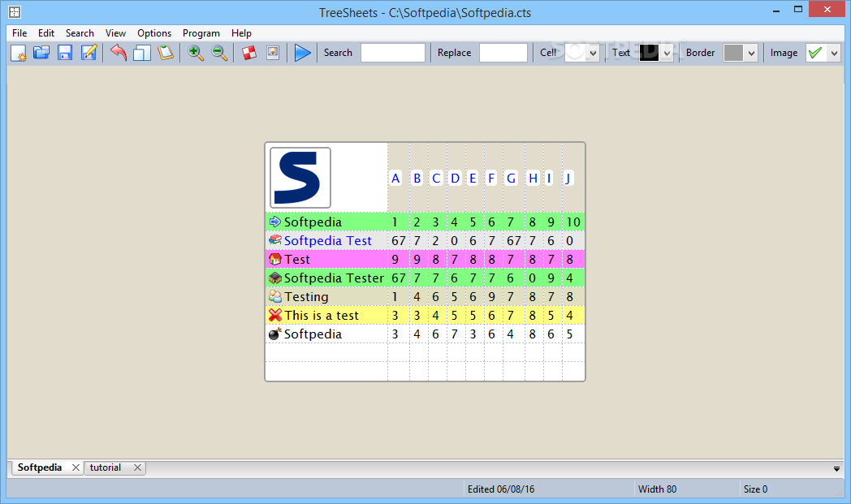Switch to the Softpedia tab
This screenshot has width=851, height=504.
[40, 467]
